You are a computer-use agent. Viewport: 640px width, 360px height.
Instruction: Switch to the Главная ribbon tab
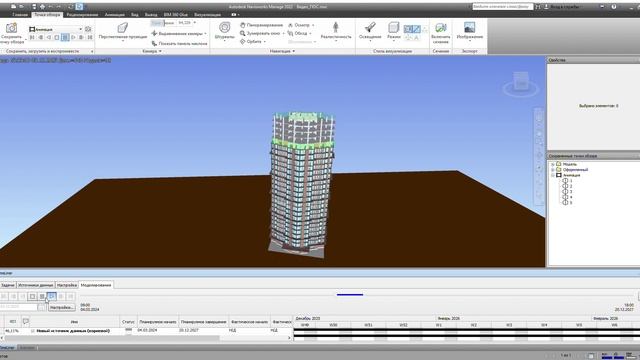[x=20, y=14]
